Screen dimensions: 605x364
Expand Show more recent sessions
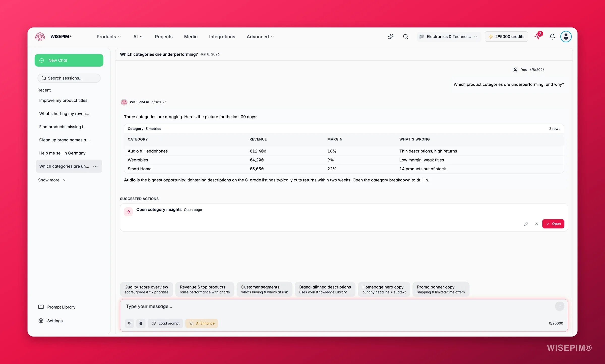[52, 180]
